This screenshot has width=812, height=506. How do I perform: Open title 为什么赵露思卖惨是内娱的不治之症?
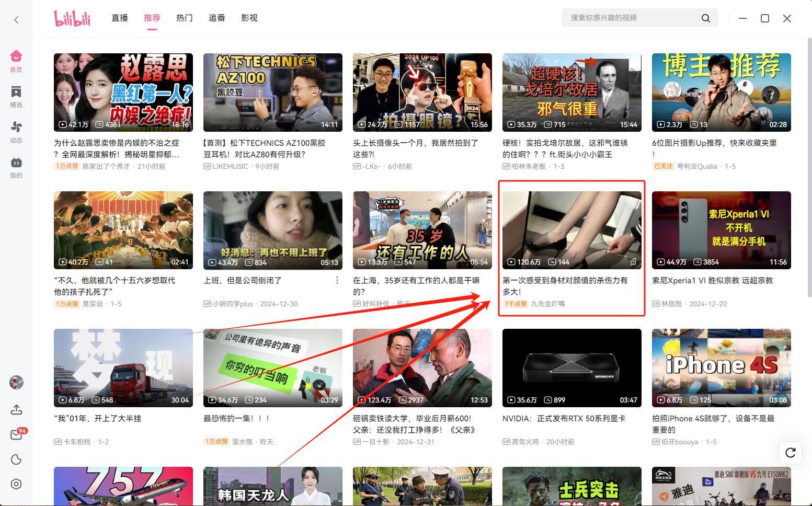click(x=117, y=148)
